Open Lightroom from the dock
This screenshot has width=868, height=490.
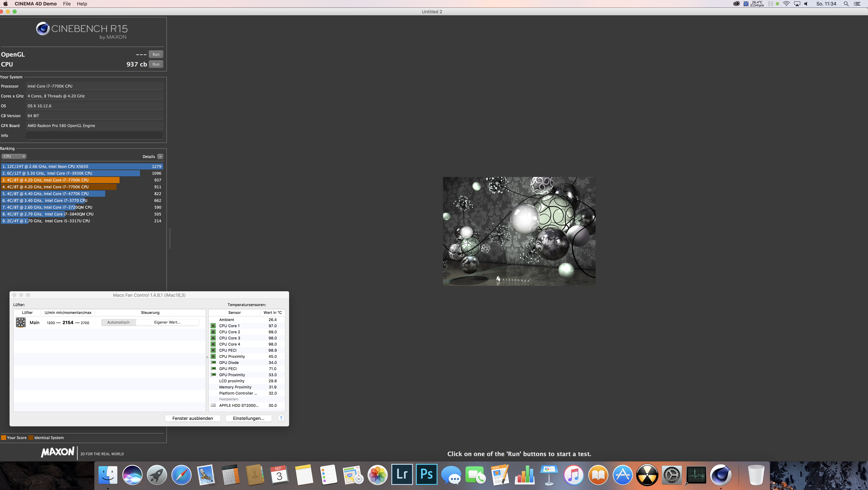pyautogui.click(x=402, y=475)
